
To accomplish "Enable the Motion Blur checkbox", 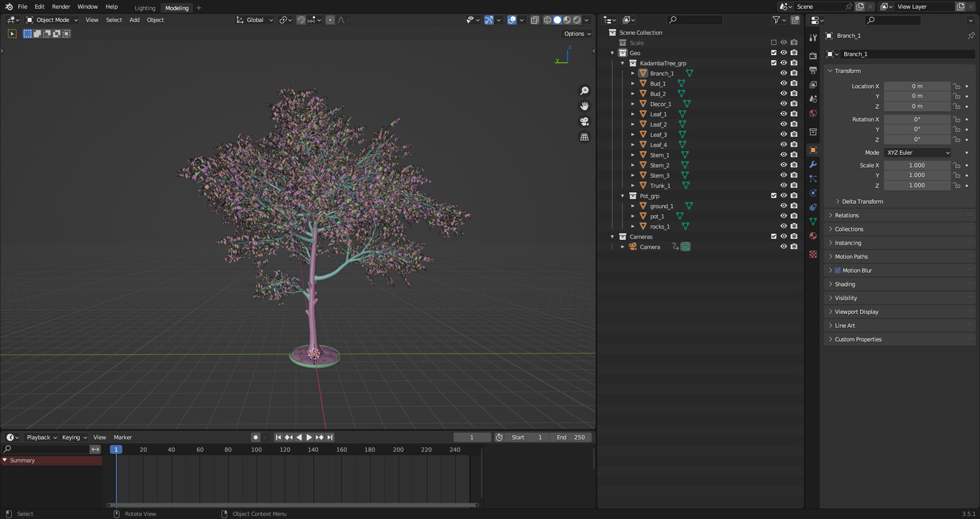I will coord(837,271).
